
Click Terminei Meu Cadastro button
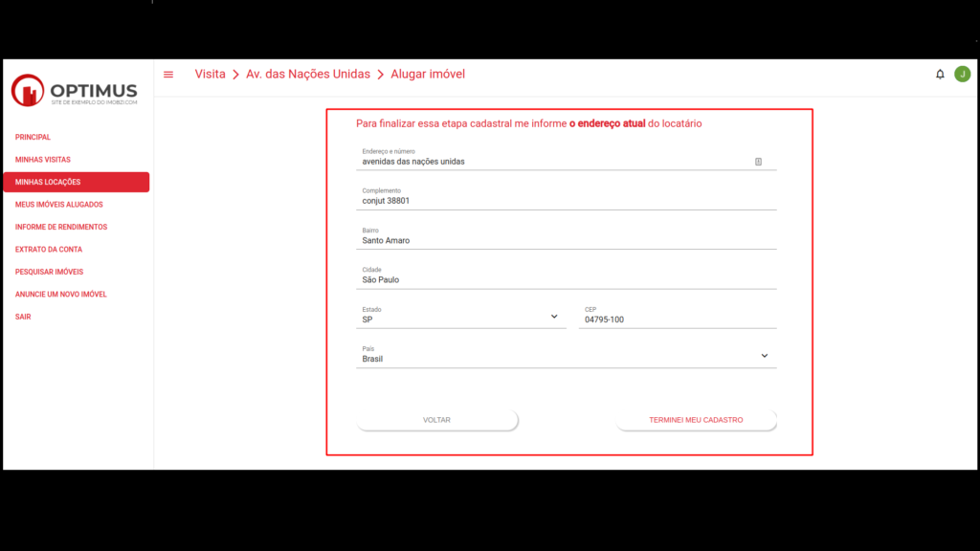point(696,420)
